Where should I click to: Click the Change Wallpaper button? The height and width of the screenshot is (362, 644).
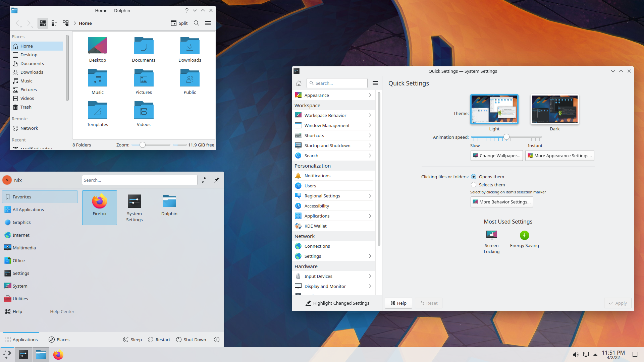496,156
